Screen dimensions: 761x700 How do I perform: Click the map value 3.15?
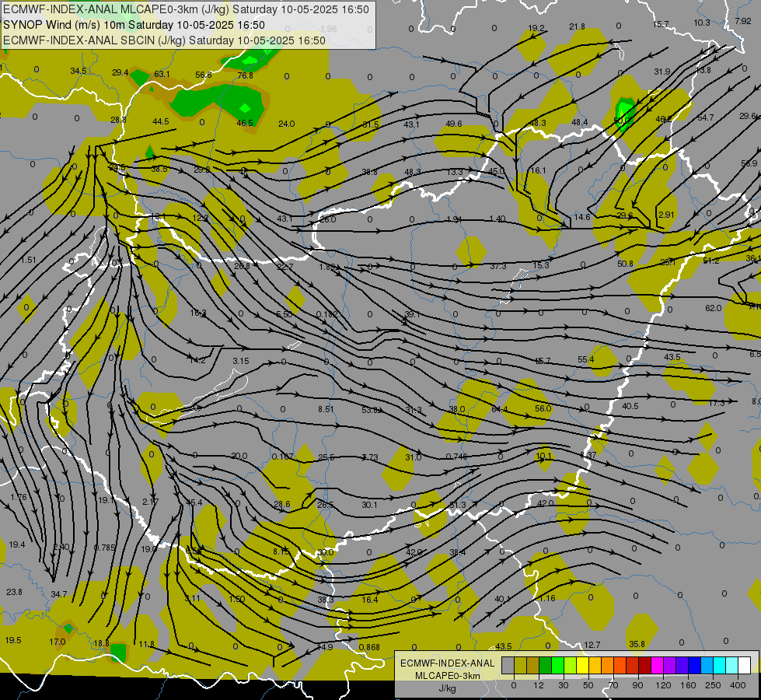(x=240, y=361)
